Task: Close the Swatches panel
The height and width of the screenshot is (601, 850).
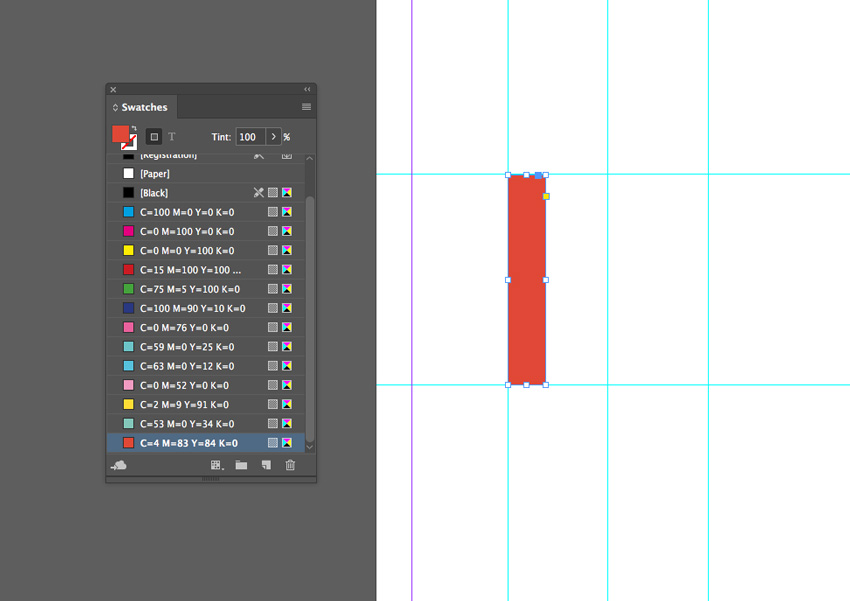Action: [x=113, y=90]
